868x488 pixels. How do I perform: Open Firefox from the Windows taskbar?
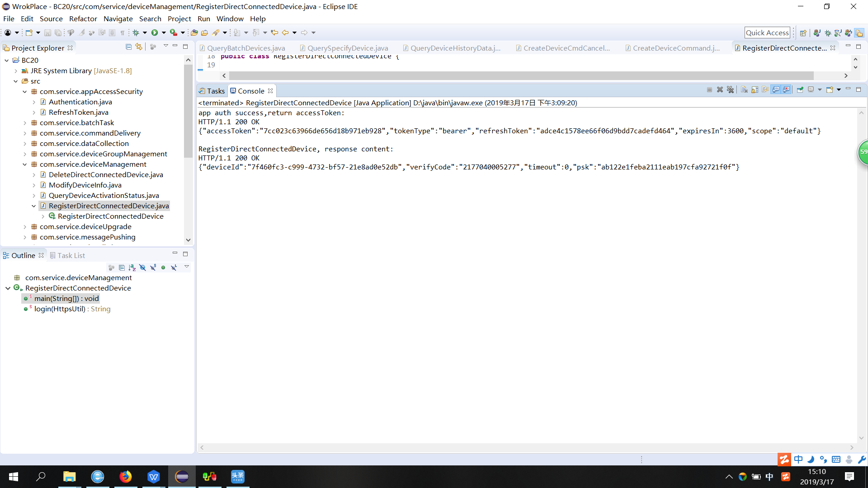pos(126,477)
